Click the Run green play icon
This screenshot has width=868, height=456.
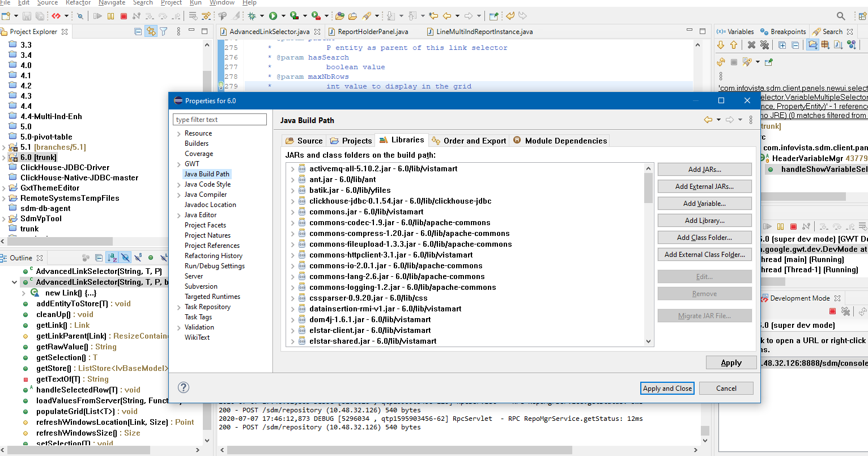(273, 16)
